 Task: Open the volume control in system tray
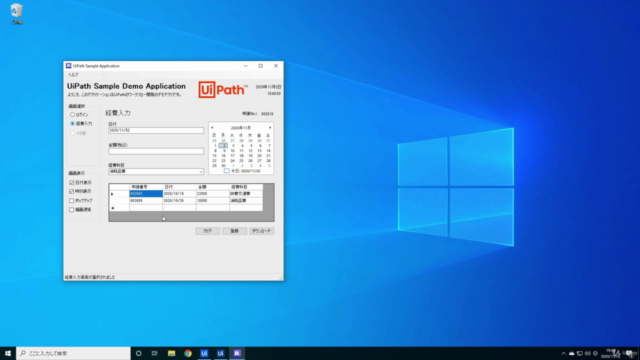click(588, 353)
